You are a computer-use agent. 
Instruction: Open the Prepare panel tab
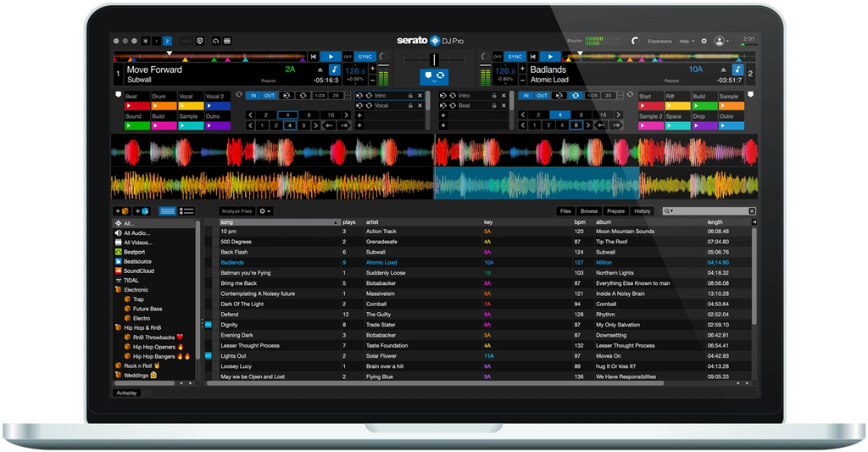point(615,211)
